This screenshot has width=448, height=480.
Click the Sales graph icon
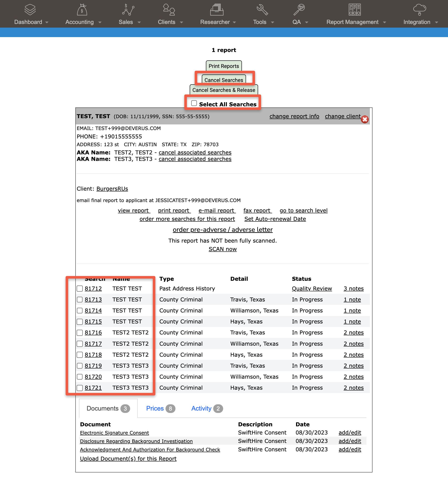tap(128, 10)
